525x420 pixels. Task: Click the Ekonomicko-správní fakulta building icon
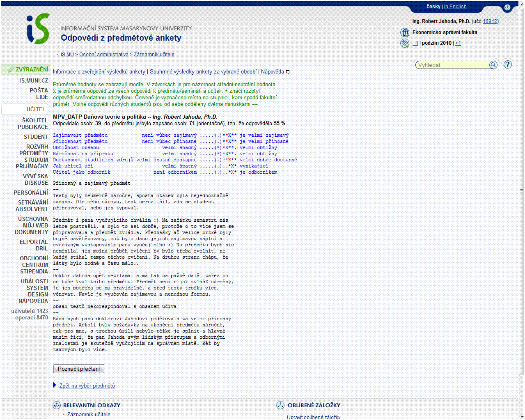tap(405, 32)
